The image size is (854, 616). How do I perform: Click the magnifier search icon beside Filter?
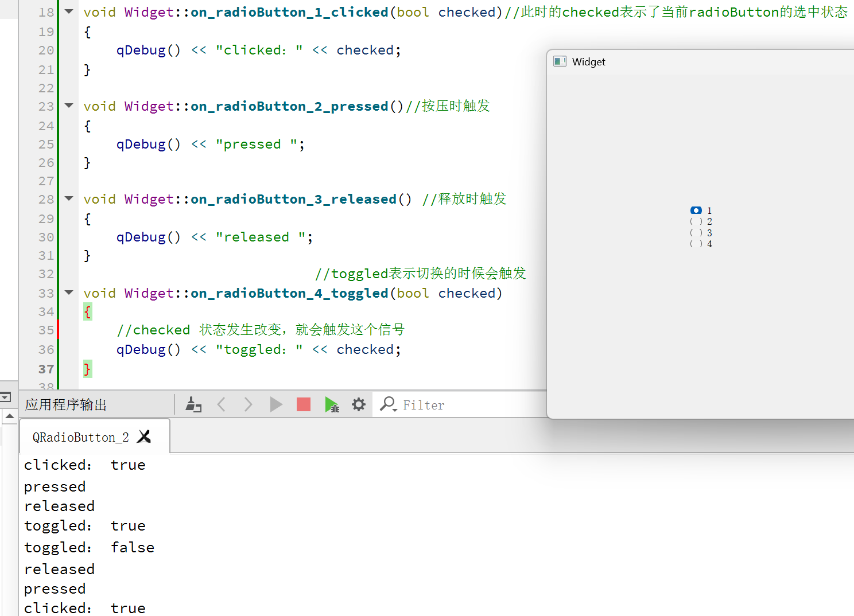point(389,404)
